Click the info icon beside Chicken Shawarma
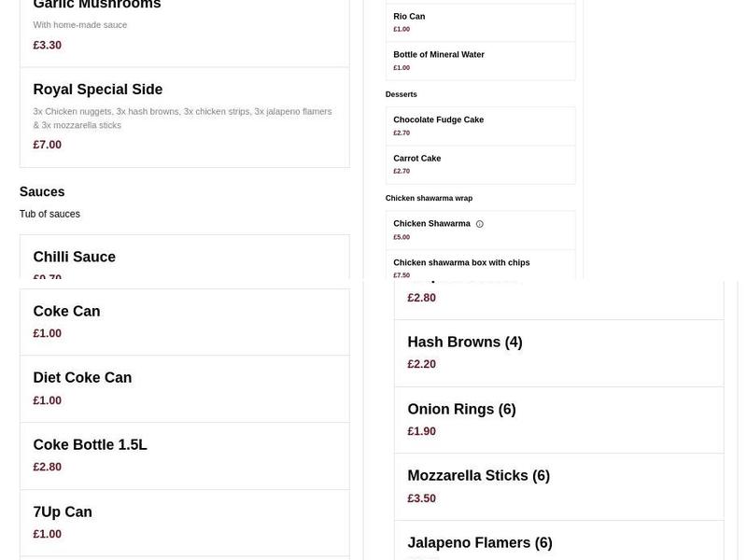Screen dimensions: 747x560 coord(479,224)
